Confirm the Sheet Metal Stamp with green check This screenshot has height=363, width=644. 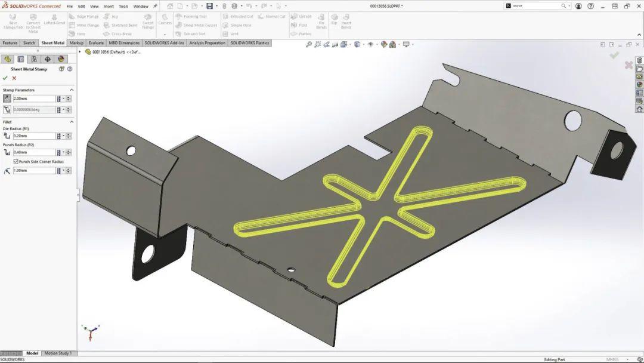point(5,78)
